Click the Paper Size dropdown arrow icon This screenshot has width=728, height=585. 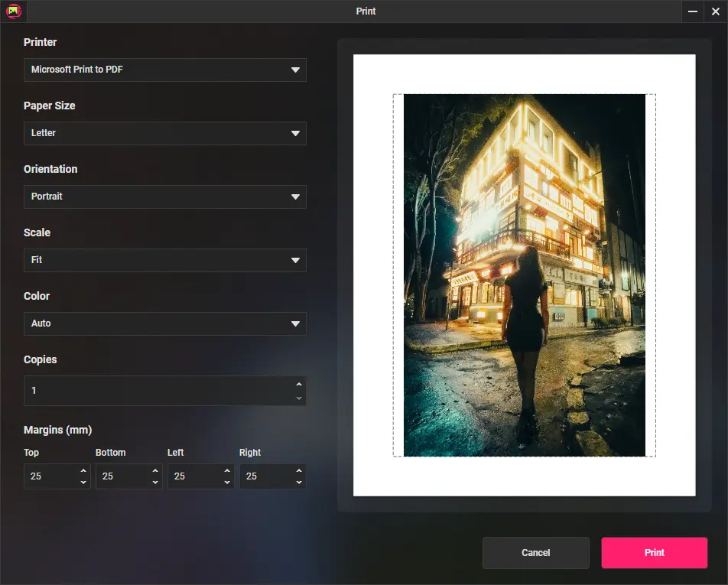point(296,133)
